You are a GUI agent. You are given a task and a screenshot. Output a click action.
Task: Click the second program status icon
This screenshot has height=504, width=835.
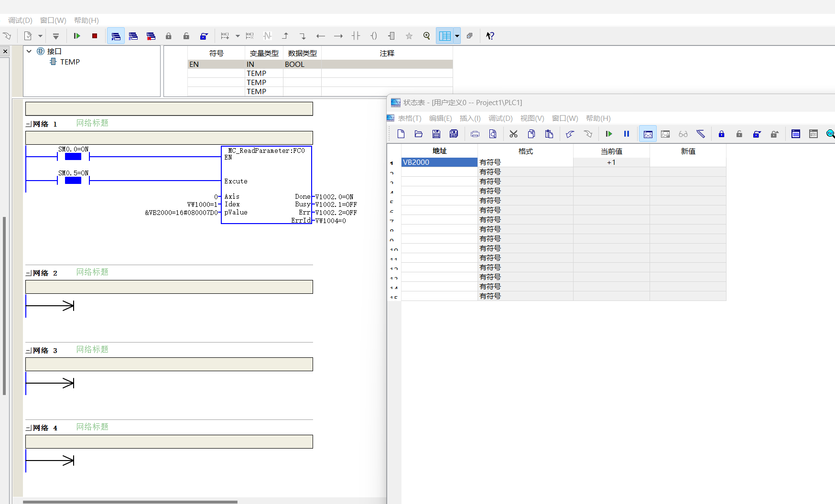pyautogui.click(x=133, y=36)
